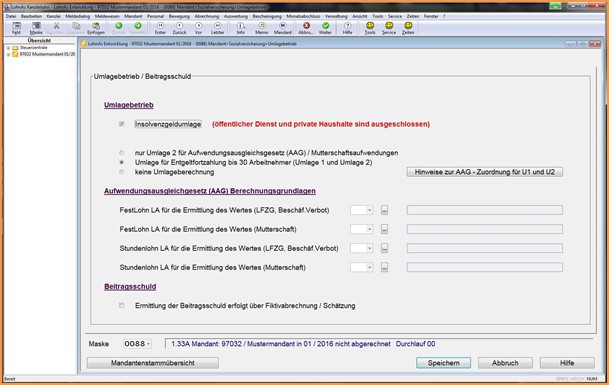Open the Memo toolbar icon
Screen dimensions: 609x385
(x=262, y=28)
